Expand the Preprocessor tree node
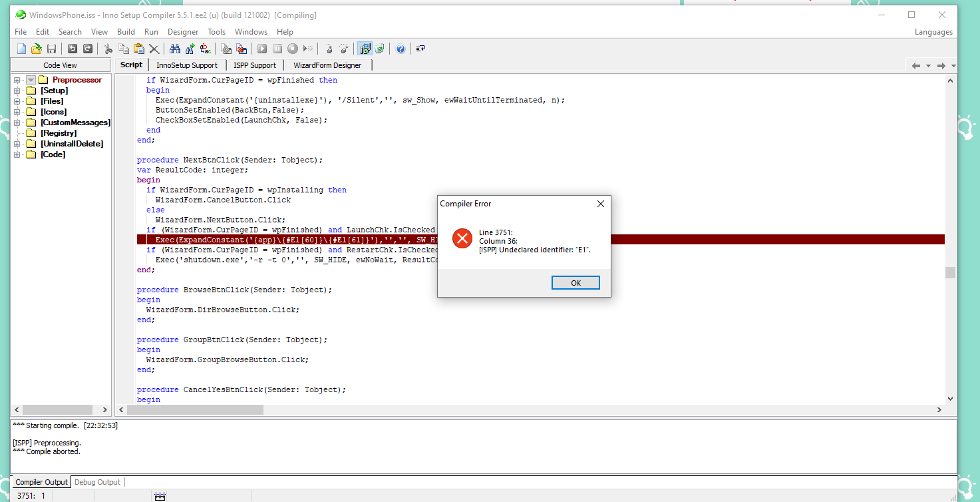 [17, 80]
